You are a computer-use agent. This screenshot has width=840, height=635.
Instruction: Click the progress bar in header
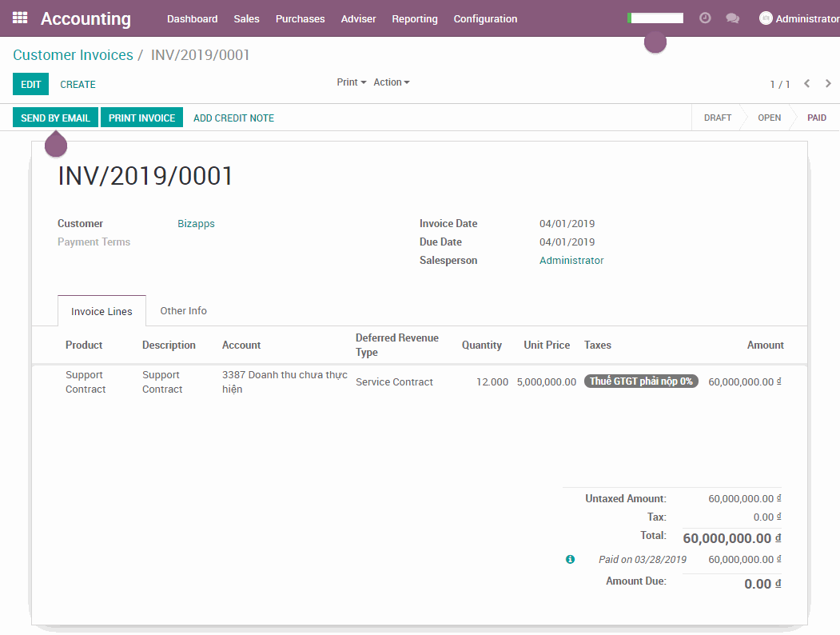(x=655, y=18)
